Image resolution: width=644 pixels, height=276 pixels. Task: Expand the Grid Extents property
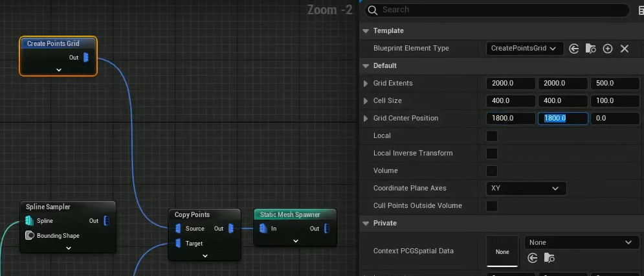click(366, 84)
